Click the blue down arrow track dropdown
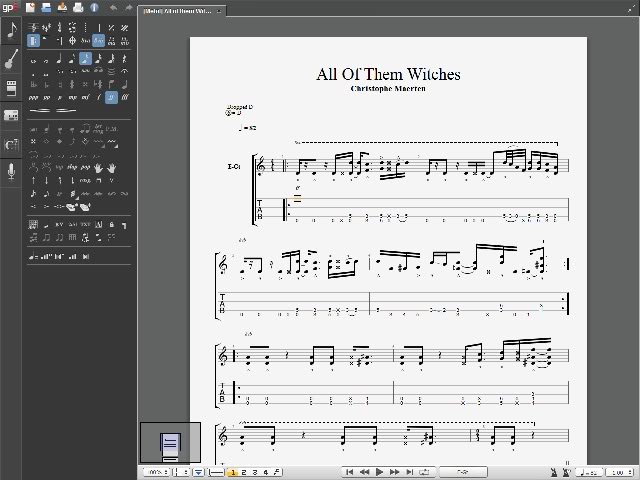 [198, 472]
